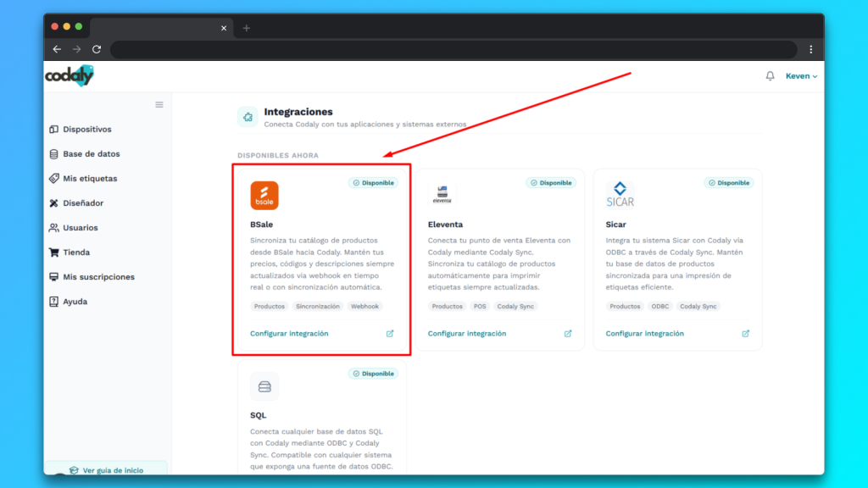Click BSale's Configurar integración link

[x=289, y=334]
